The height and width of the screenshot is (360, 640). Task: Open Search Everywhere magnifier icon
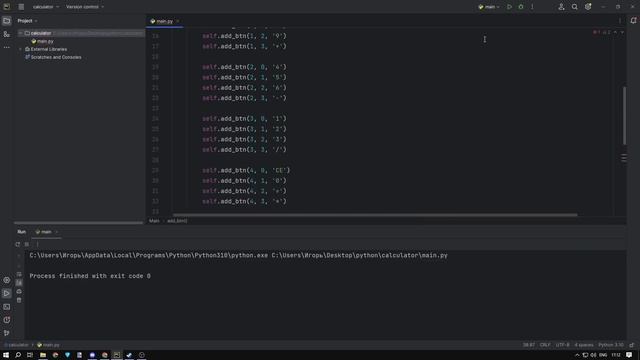tap(575, 7)
